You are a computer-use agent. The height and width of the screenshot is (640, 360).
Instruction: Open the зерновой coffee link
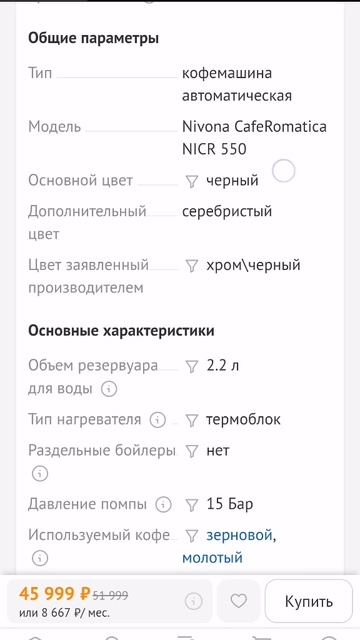[239, 535]
